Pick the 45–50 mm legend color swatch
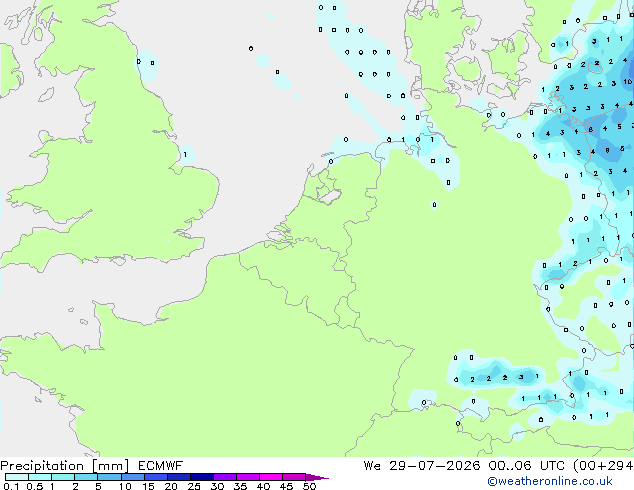The image size is (634, 490). click(294, 477)
